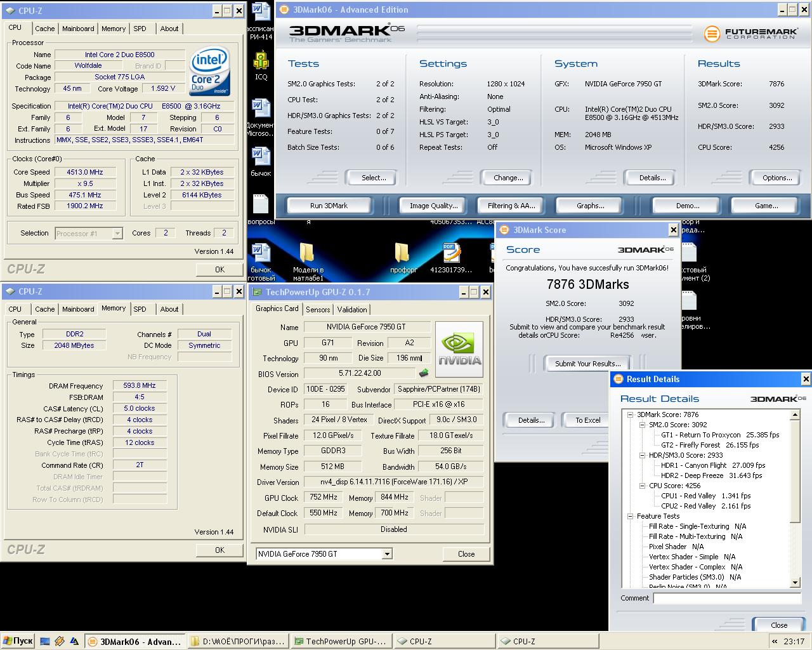Click the Core Speed value '4513.0 MHz'
Image resolution: width=812 pixels, height=650 pixels.
point(85,172)
